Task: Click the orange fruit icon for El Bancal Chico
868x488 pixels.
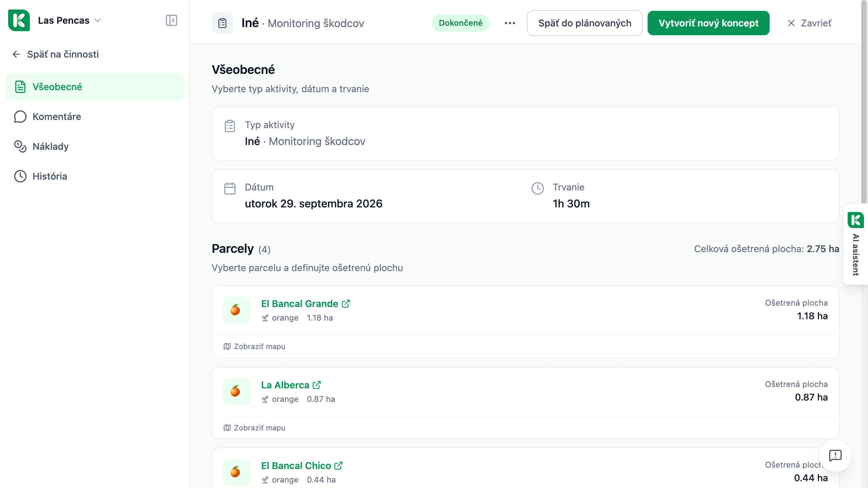Action: [x=236, y=472]
